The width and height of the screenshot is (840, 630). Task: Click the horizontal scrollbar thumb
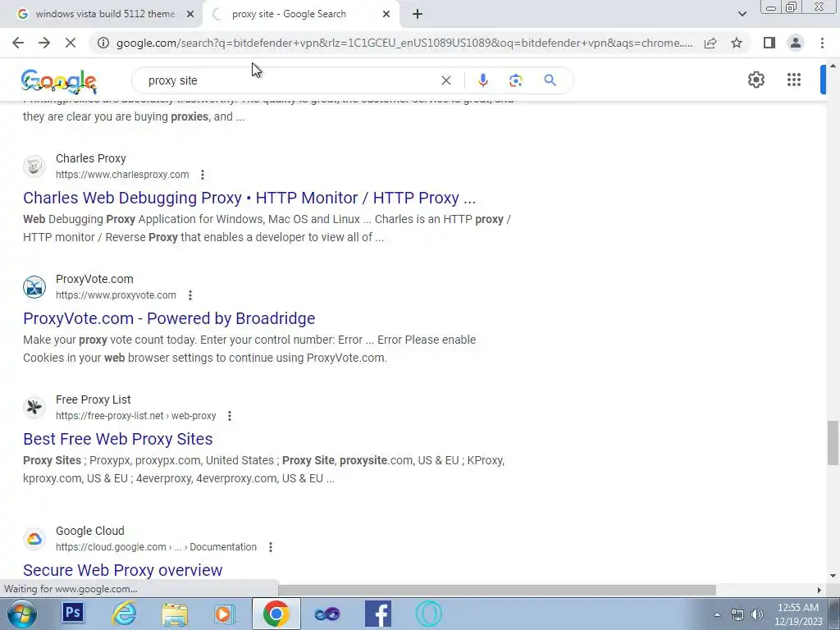click(497, 590)
